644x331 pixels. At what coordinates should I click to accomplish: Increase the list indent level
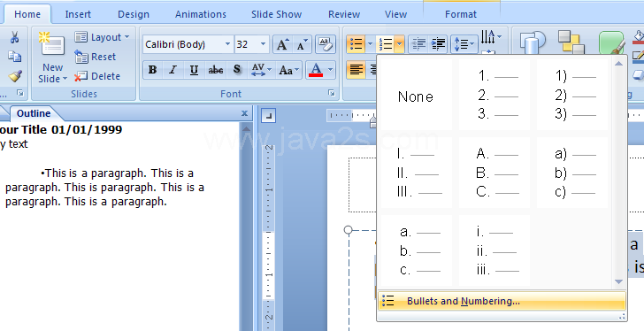point(438,44)
